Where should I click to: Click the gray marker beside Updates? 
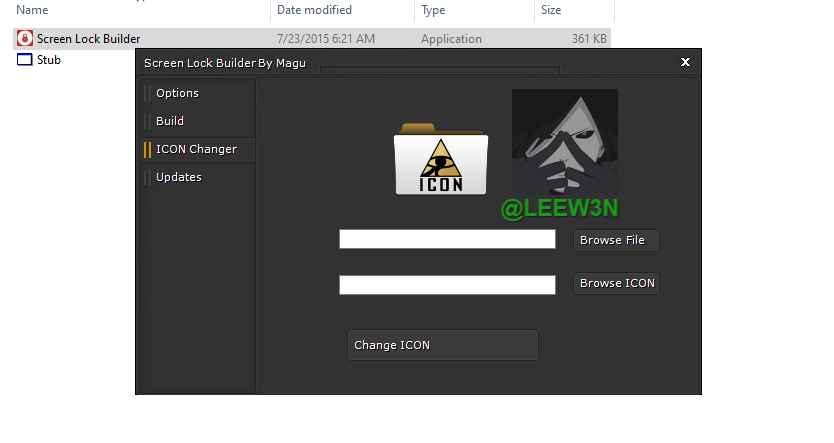tap(147, 178)
